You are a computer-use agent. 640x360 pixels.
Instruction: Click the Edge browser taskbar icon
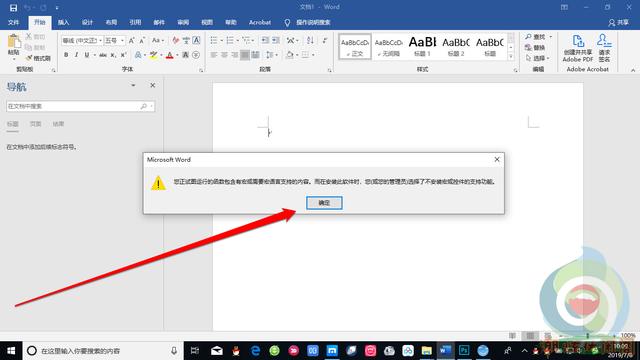(256, 351)
